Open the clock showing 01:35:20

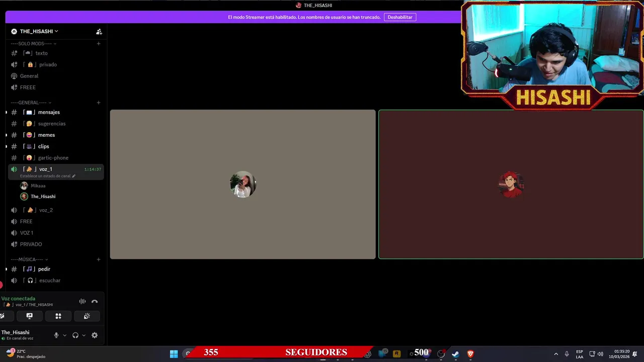pyautogui.click(x=619, y=354)
